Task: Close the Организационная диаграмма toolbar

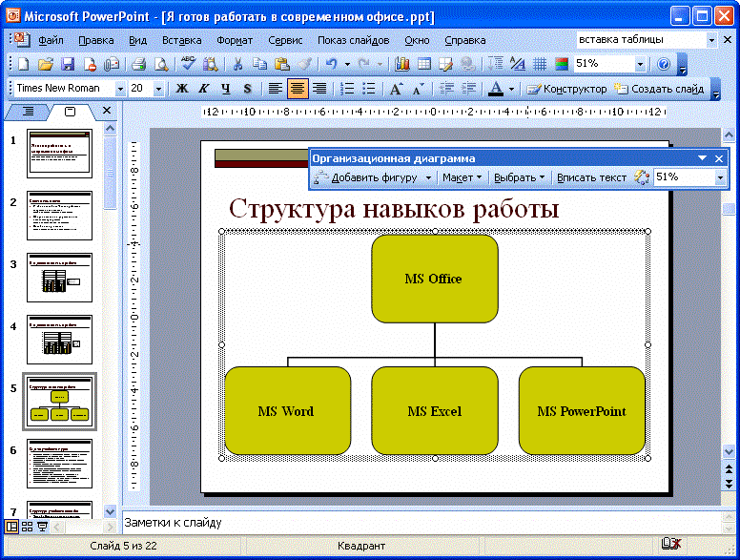Action: pos(719,158)
